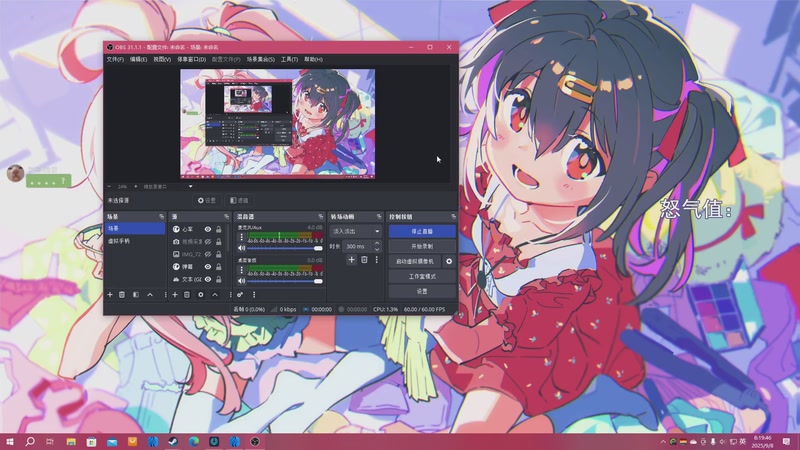Click the source toolbar 滤镜 button

click(x=239, y=201)
